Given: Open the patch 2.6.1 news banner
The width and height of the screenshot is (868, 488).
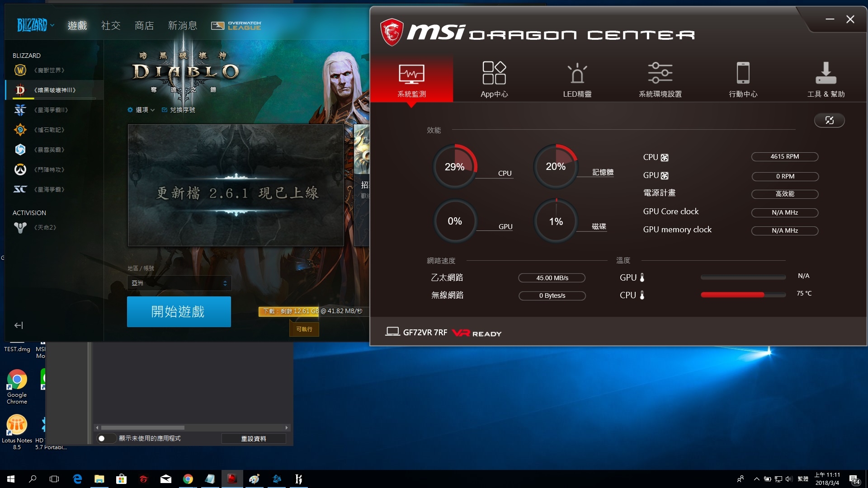Looking at the screenshot, I should tap(236, 185).
